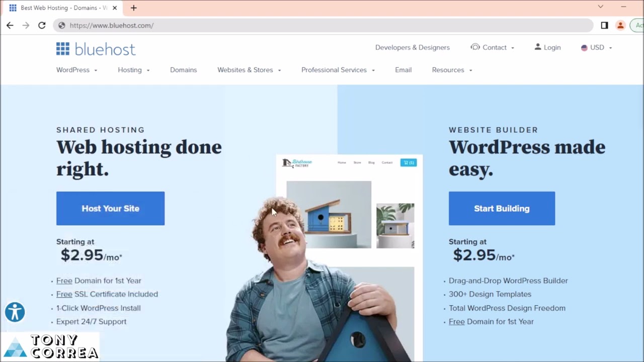The width and height of the screenshot is (644, 362).
Task: Click 'Total WordPress Design Freedom' text
Action: [507, 308]
